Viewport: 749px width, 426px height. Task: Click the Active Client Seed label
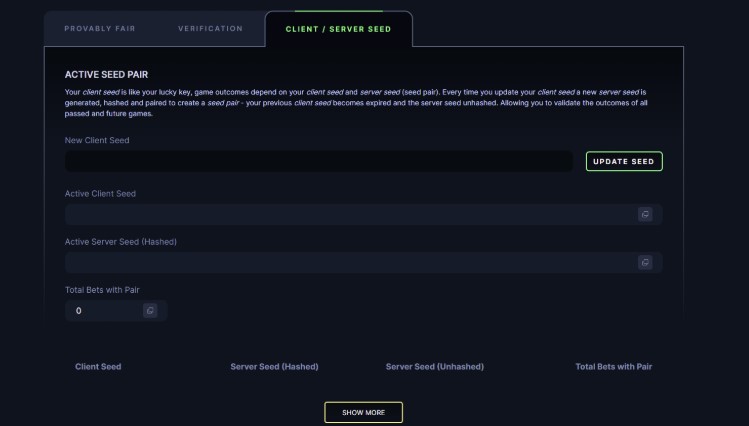(100, 193)
